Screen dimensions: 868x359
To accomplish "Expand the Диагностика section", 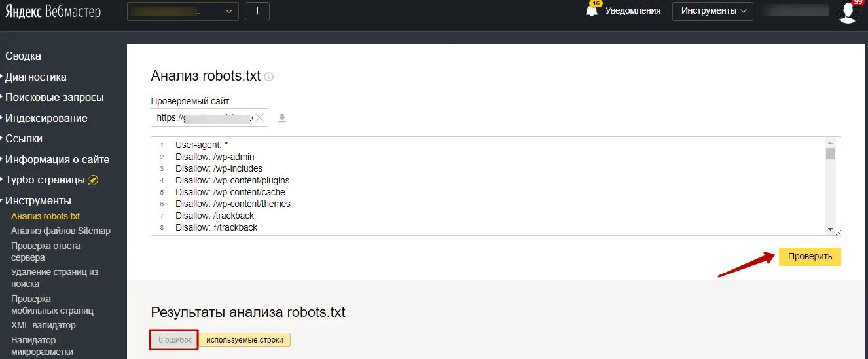I will (x=35, y=77).
